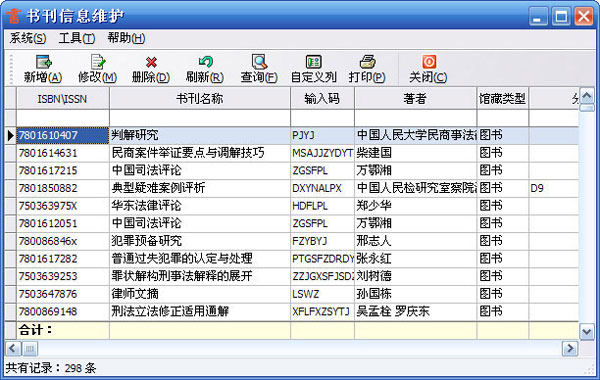Click the 关闭(C) close toolbar icon
This screenshot has height=380, width=600.
pos(429,62)
